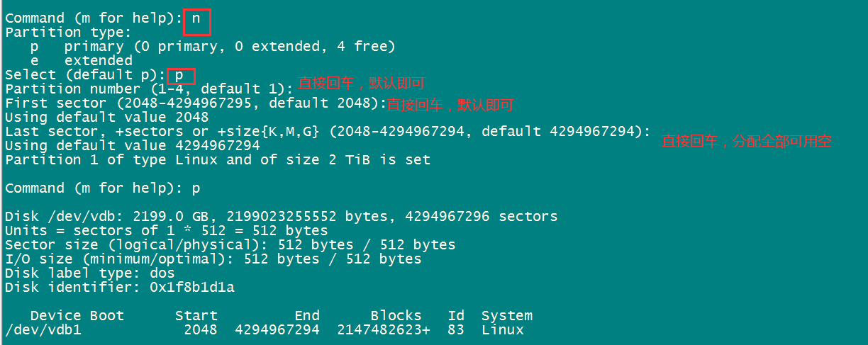Click the red annotation beside Last sector prompt
This screenshot has width=868, height=345.
click(x=746, y=141)
